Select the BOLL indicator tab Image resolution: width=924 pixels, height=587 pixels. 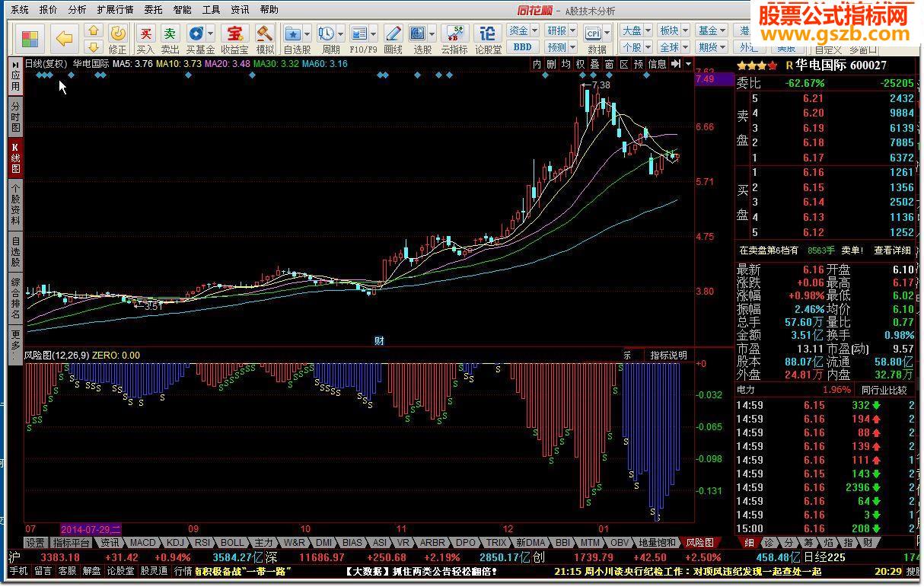pos(232,543)
